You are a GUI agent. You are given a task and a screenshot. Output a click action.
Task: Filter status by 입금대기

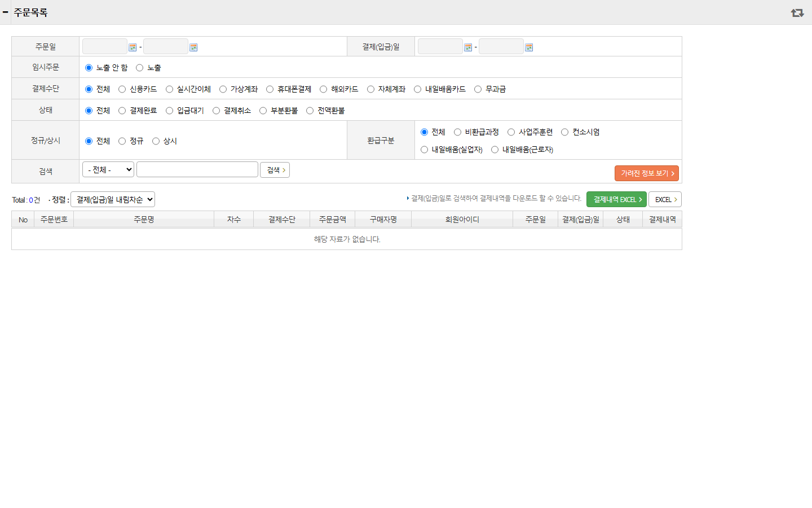tap(169, 111)
